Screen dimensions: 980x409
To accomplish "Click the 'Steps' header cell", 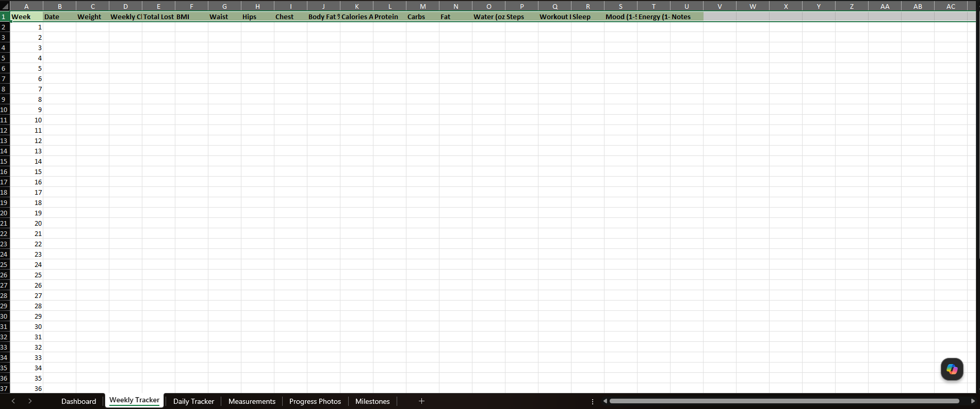I will click(x=521, y=17).
